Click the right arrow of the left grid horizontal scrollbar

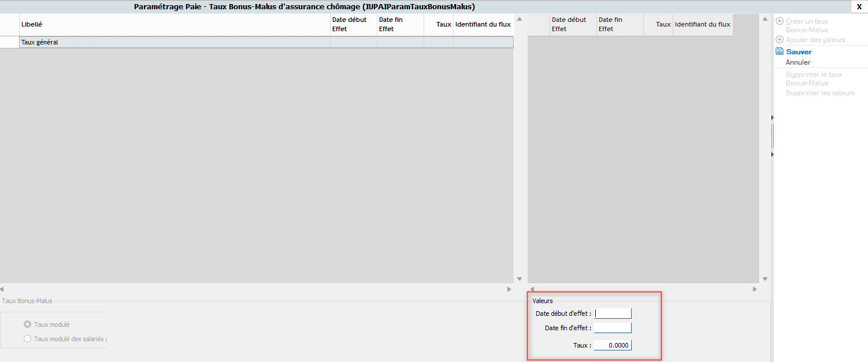click(509, 289)
